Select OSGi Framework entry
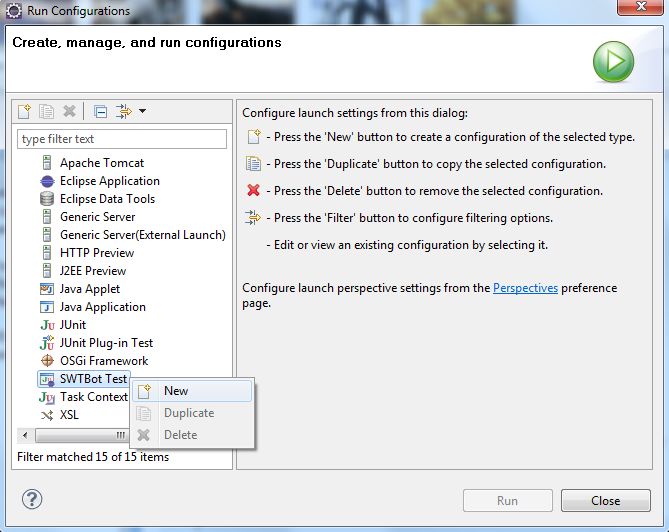This screenshot has width=669, height=532. (104, 361)
